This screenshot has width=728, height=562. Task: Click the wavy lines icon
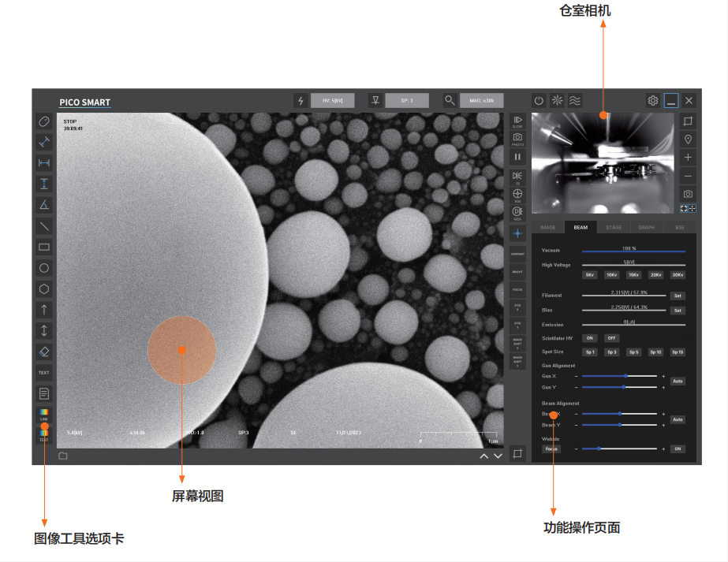(575, 100)
